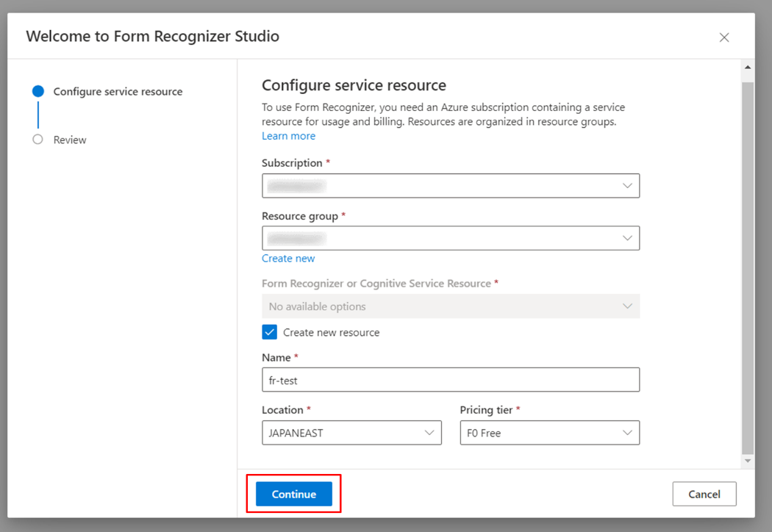
Task: Uncheck the Create new resource checkbox
Action: pos(269,332)
